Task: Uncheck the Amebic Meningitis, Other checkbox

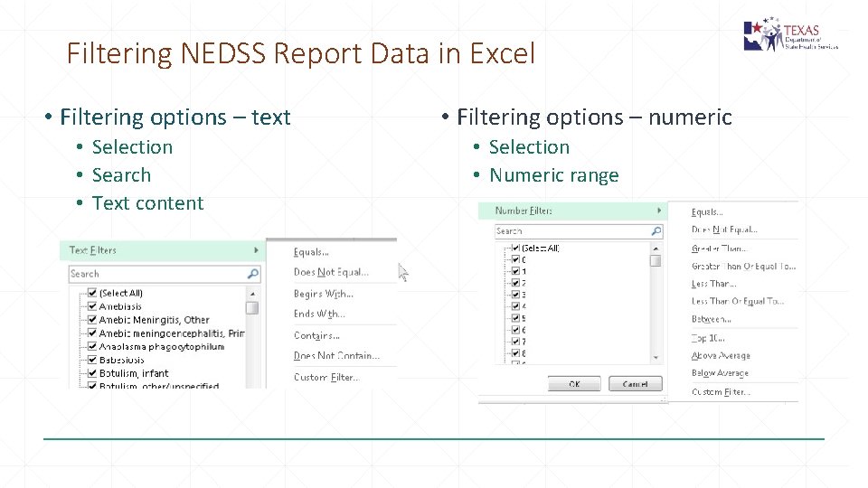Action: [92, 319]
